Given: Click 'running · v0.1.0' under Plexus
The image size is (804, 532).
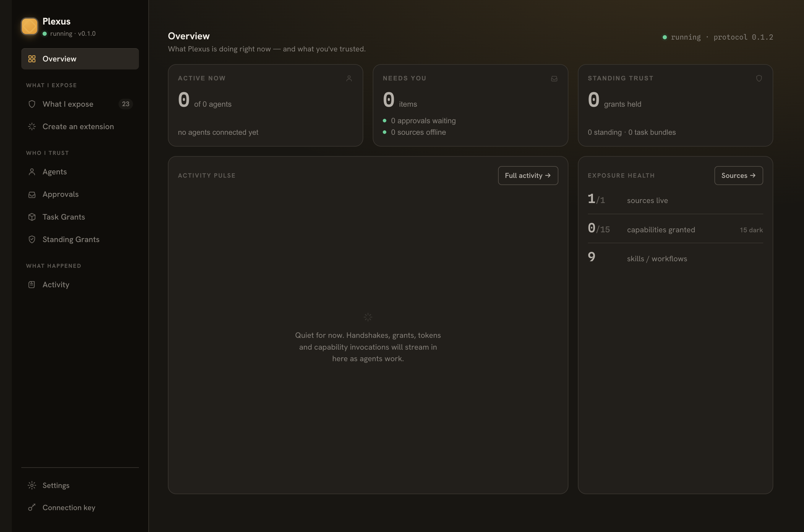Looking at the screenshot, I should [73, 34].
